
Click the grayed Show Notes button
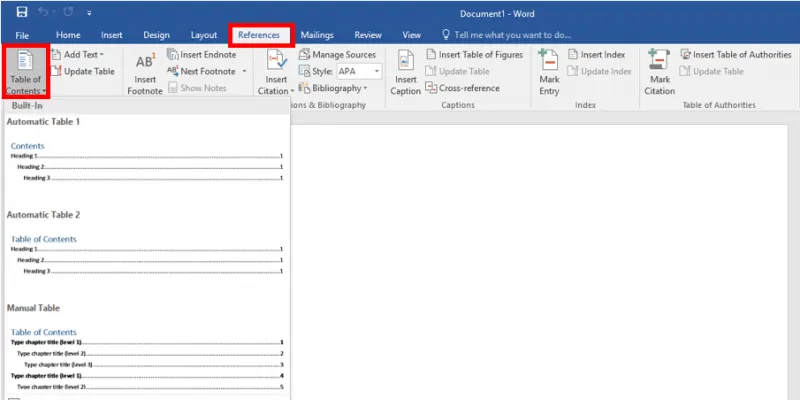click(197, 88)
